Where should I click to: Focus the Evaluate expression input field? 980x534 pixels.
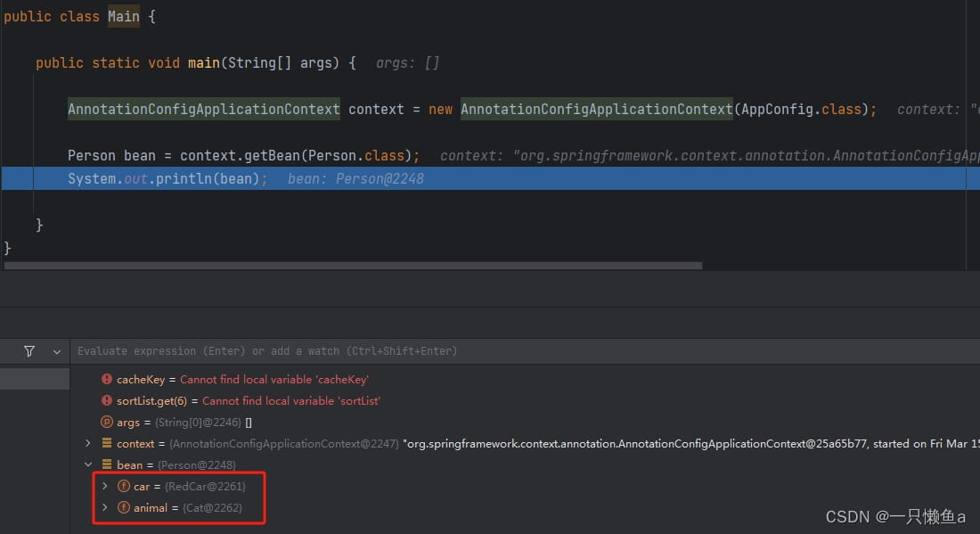525,351
